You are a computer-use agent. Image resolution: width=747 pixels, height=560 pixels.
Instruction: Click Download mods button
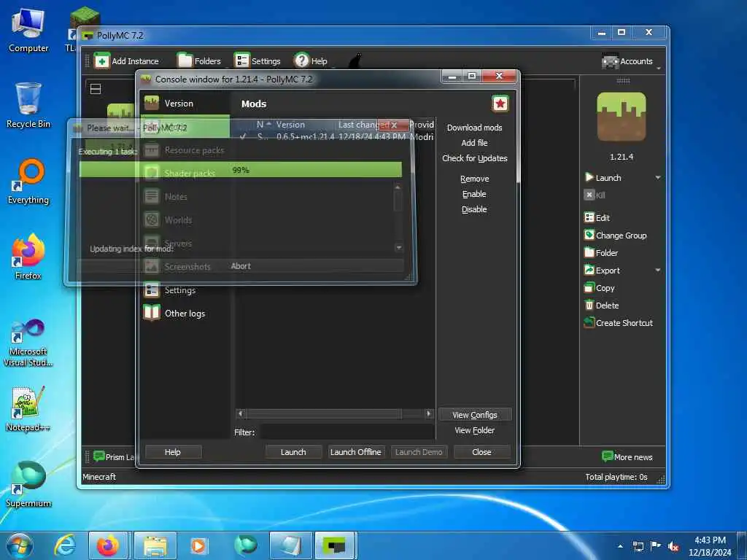pyautogui.click(x=474, y=128)
